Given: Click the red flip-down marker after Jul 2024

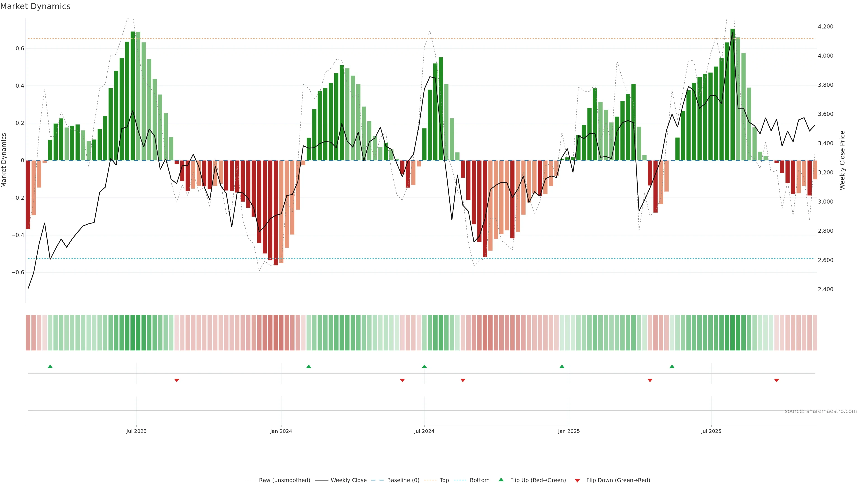Looking at the screenshot, I should (x=463, y=380).
